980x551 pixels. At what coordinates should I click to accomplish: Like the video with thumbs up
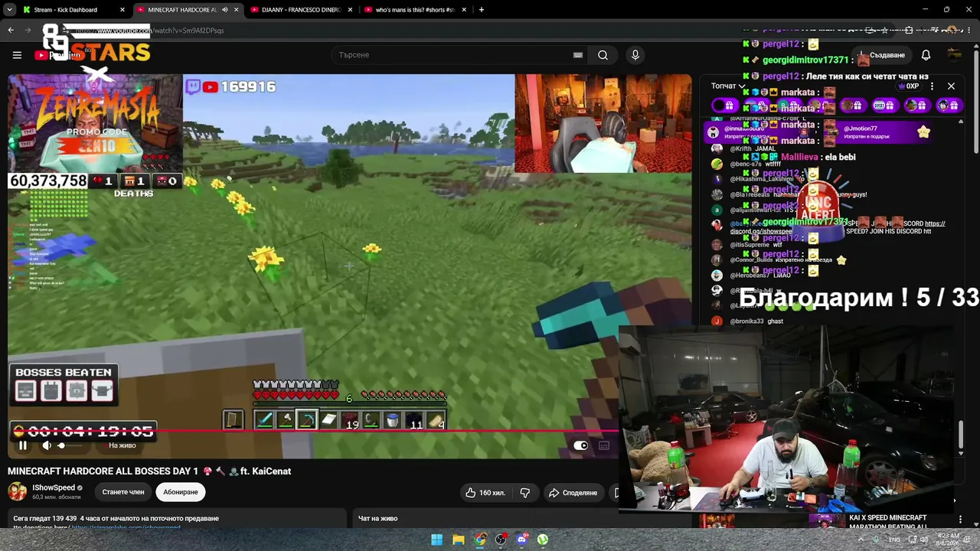(x=485, y=493)
